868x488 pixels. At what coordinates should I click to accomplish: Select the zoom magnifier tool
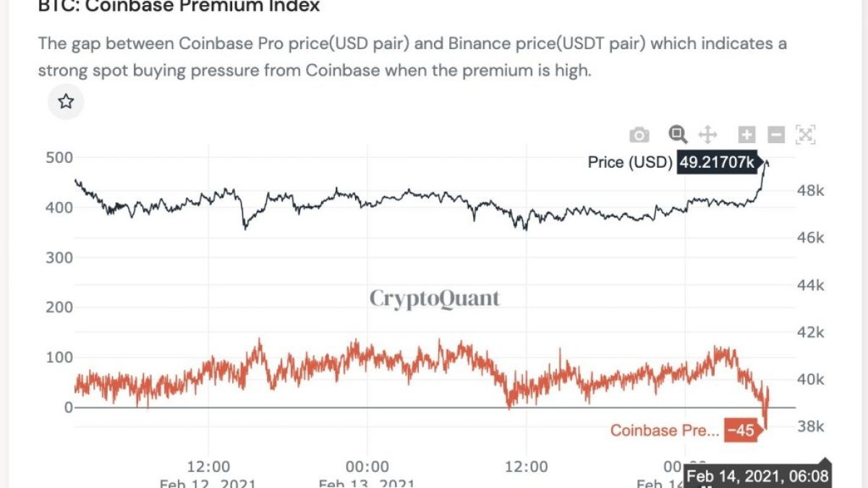point(678,134)
